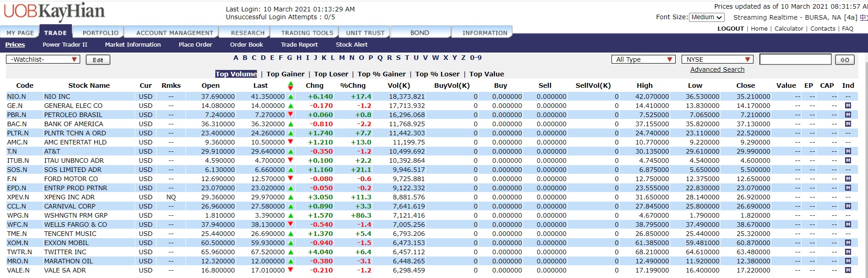Click the M indicator icon for T.N

pos(848,151)
